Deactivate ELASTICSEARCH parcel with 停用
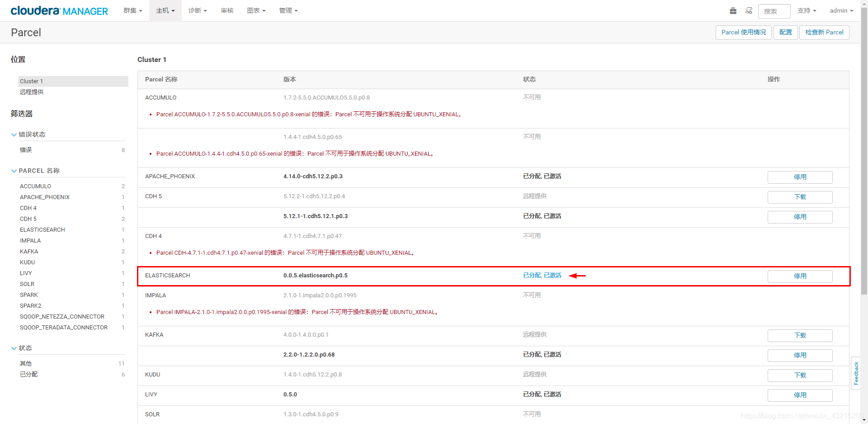The image size is (868, 424). coord(800,276)
